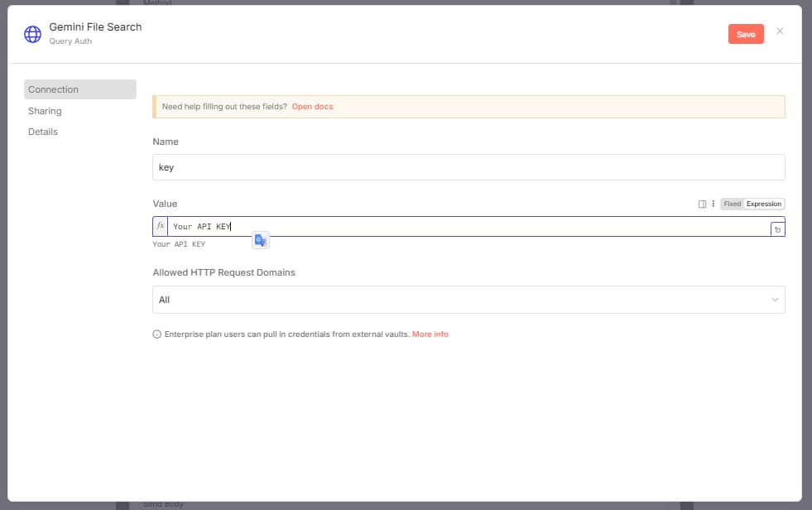Expand the domains selector showing All
Image resolution: width=812 pixels, height=510 pixels.
[x=775, y=299]
